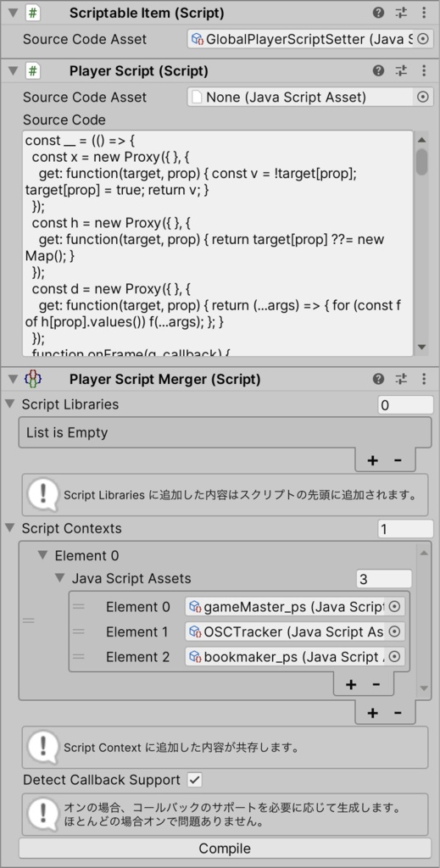Collapse Player Script Merger component foldout
The height and width of the screenshot is (868, 440).
click(14, 379)
